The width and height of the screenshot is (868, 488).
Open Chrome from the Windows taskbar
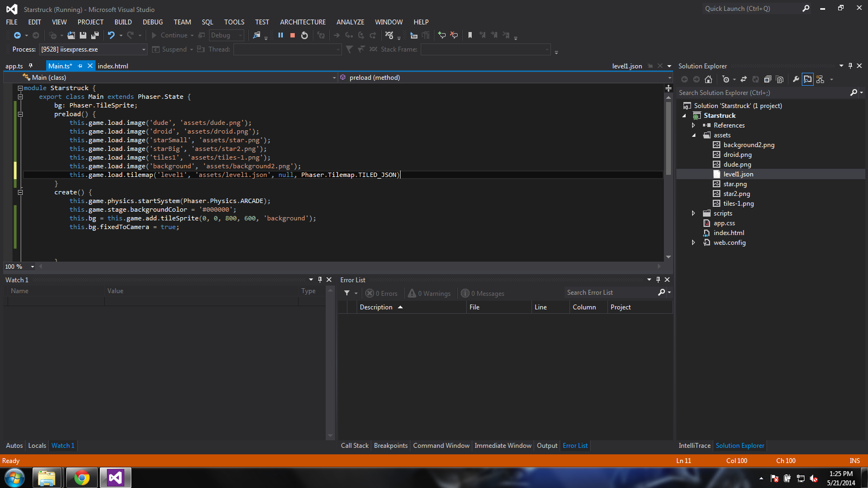tap(82, 478)
